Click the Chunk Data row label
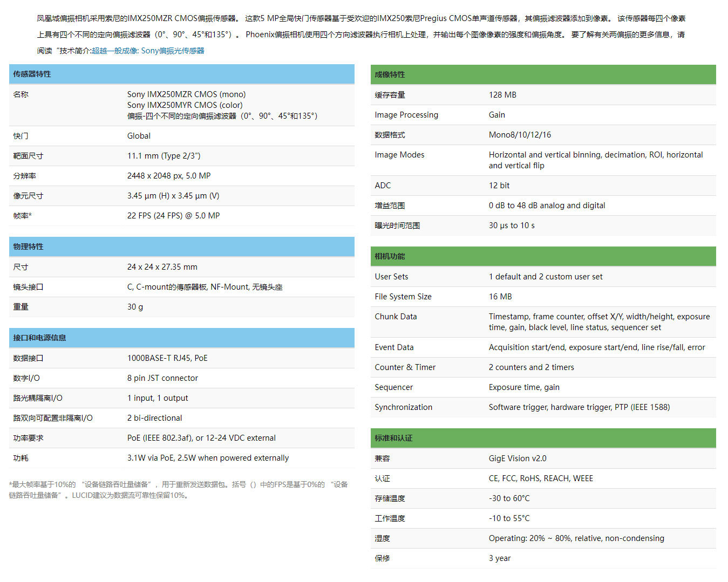The height and width of the screenshot is (582, 728). [x=396, y=317]
